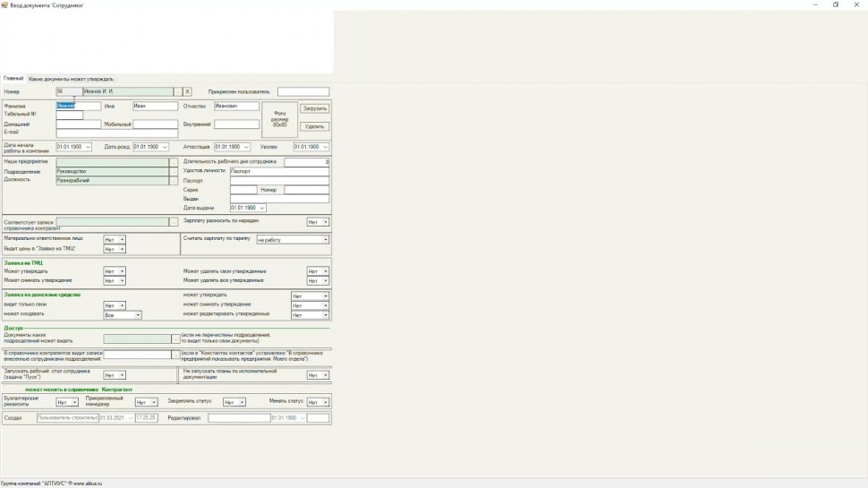
Task: Click into the E-mail input field
Action: (x=115, y=133)
